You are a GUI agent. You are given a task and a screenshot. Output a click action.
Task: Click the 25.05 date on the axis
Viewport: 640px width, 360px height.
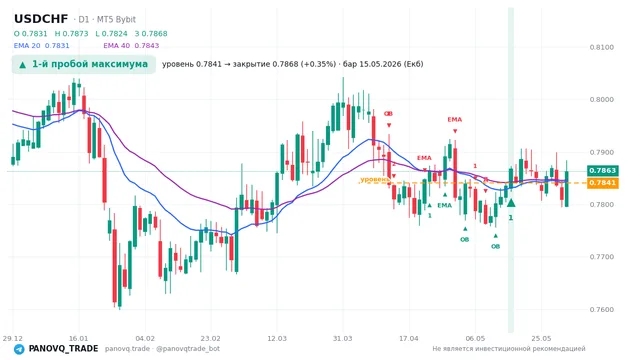[541, 338]
